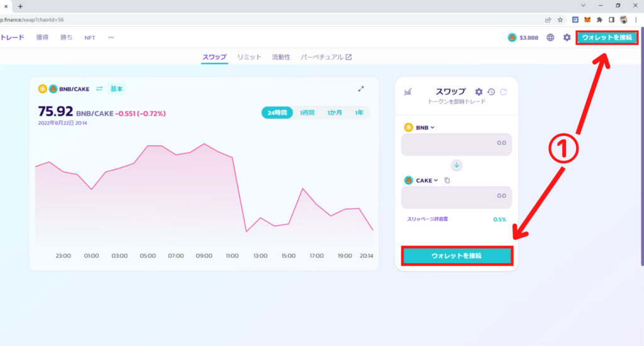
Task: Switch to the スワップ tab
Action: [214, 57]
